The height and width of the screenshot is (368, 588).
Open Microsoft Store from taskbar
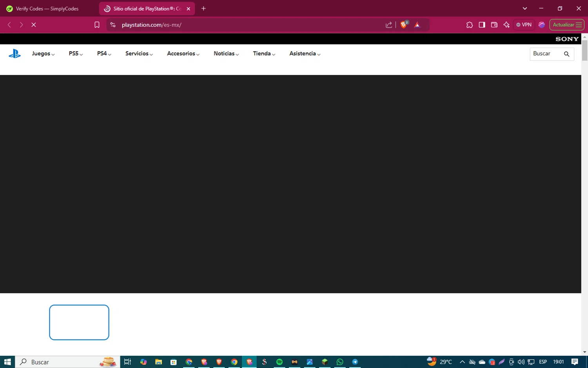pos(174,362)
